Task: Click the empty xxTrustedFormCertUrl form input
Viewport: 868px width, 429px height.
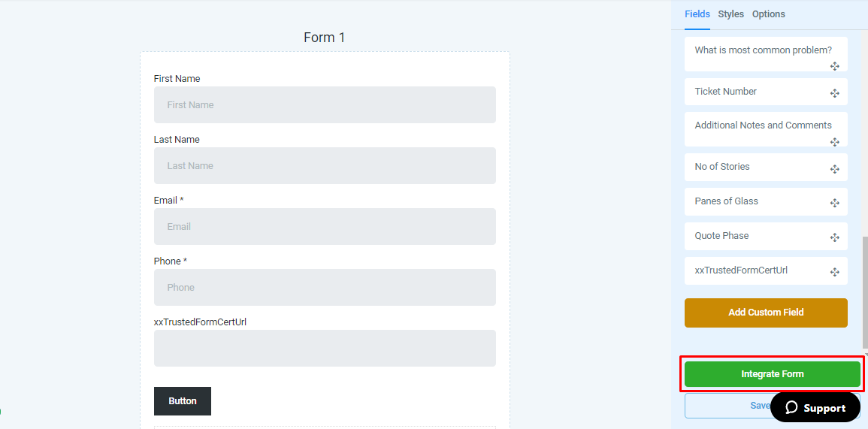Action: [325, 348]
